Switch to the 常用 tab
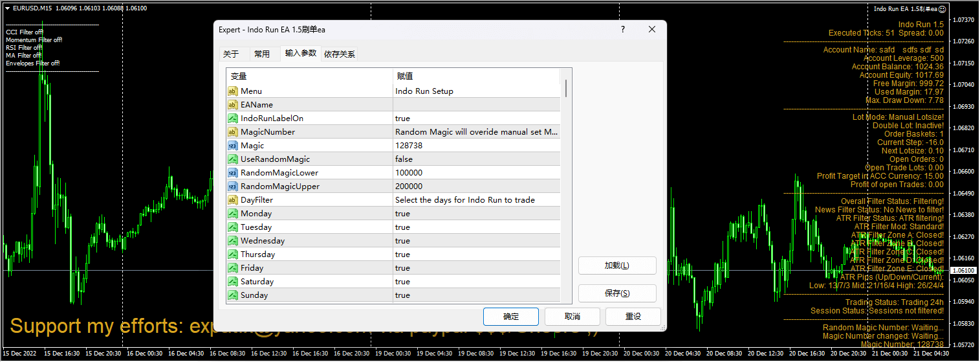 point(262,54)
